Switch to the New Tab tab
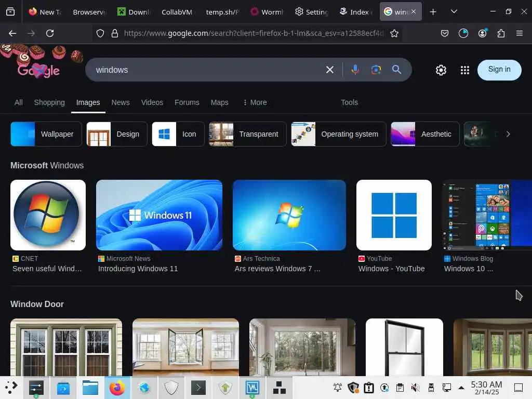Screen dimensions: 532x399 (46, 12)
